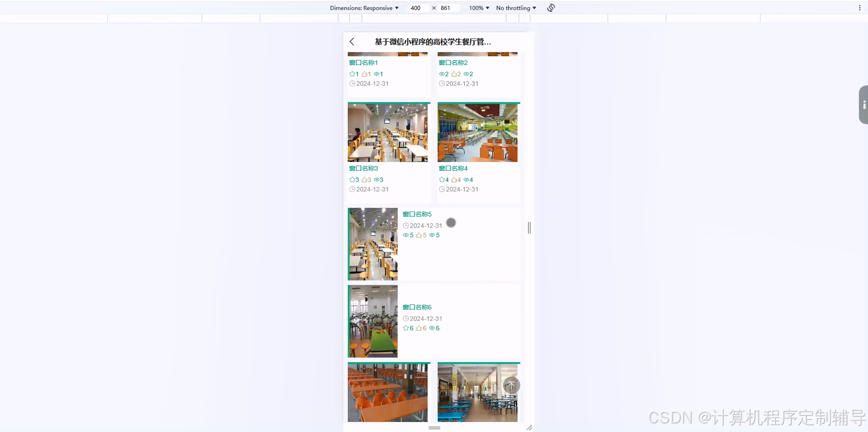Click the collapsed side panel tab on right edge
This screenshot has height=432, width=868.
pyautogui.click(x=864, y=105)
